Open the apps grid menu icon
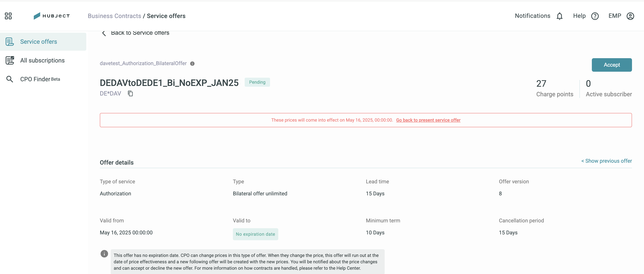The height and width of the screenshot is (274, 644). [8, 16]
